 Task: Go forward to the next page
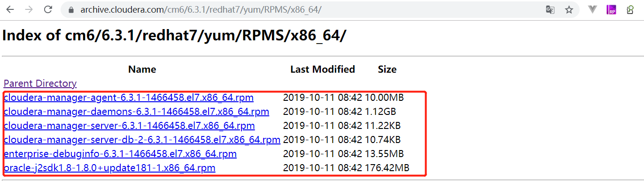tap(29, 10)
